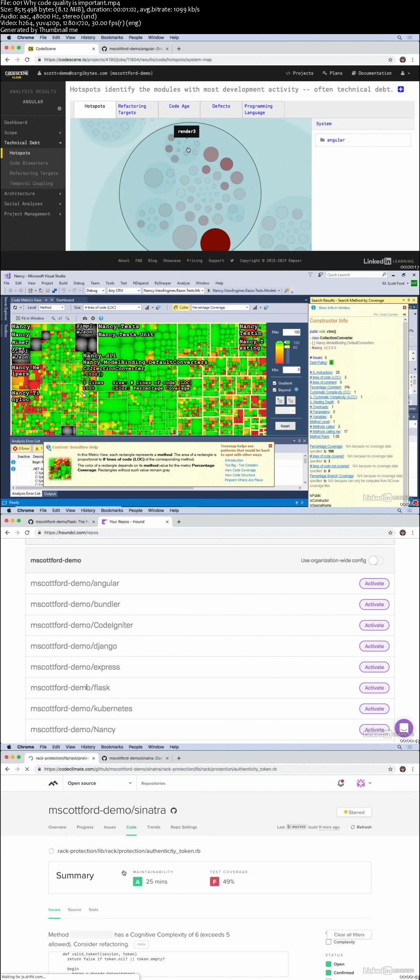Switch to the Trends tab on Code Climate

(153, 827)
